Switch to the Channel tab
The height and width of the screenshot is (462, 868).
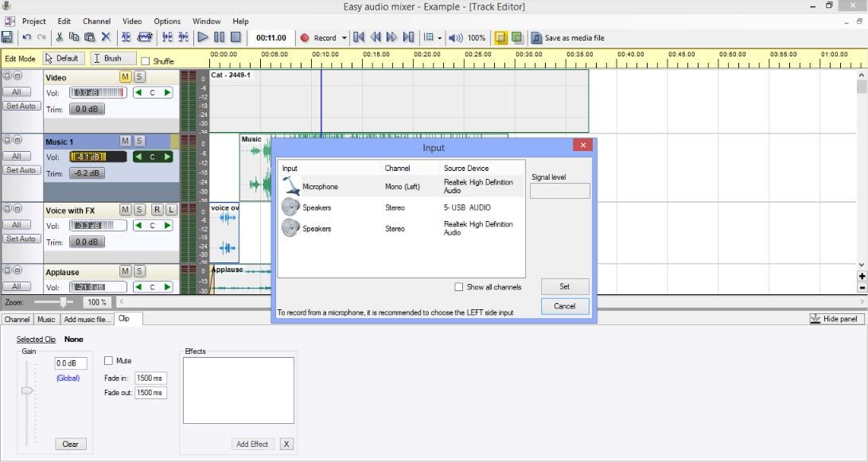pyautogui.click(x=18, y=319)
